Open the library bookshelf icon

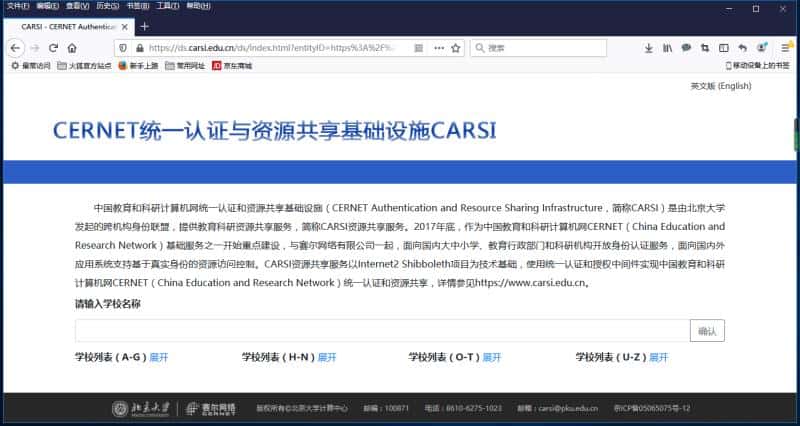click(x=667, y=48)
